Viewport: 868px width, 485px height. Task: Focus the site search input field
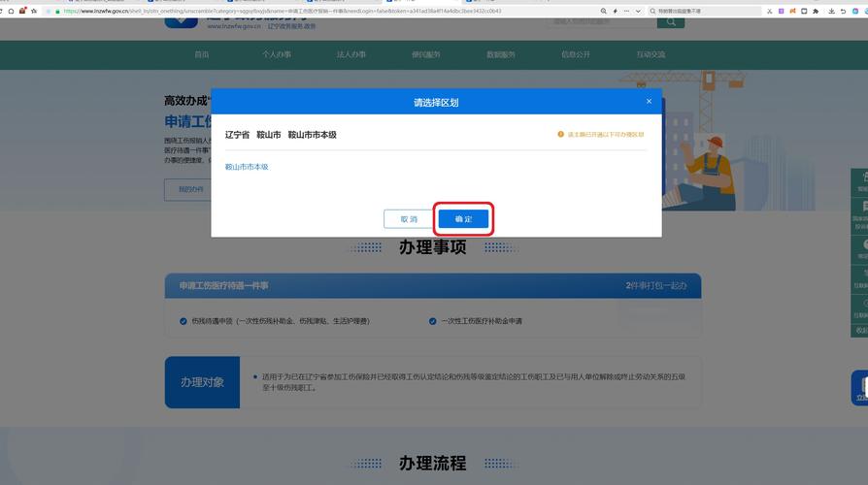coord(602,22)
